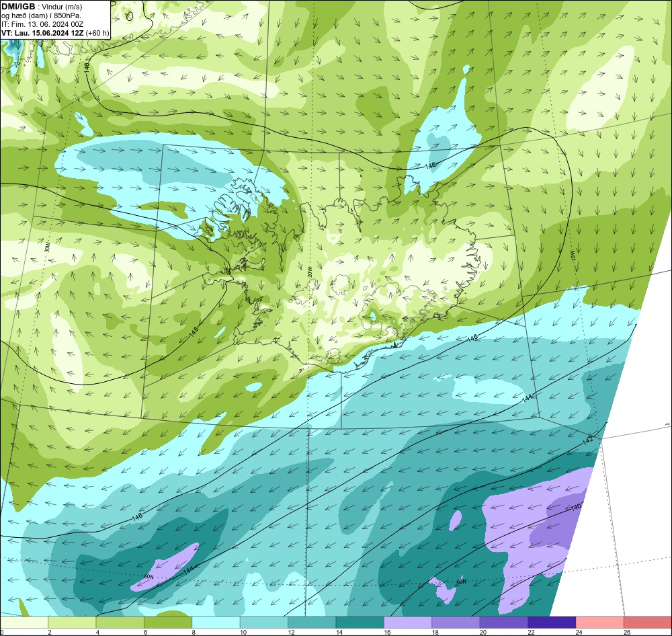
Task: Click the legend value label "2"
Action: [x=50, y=632]
